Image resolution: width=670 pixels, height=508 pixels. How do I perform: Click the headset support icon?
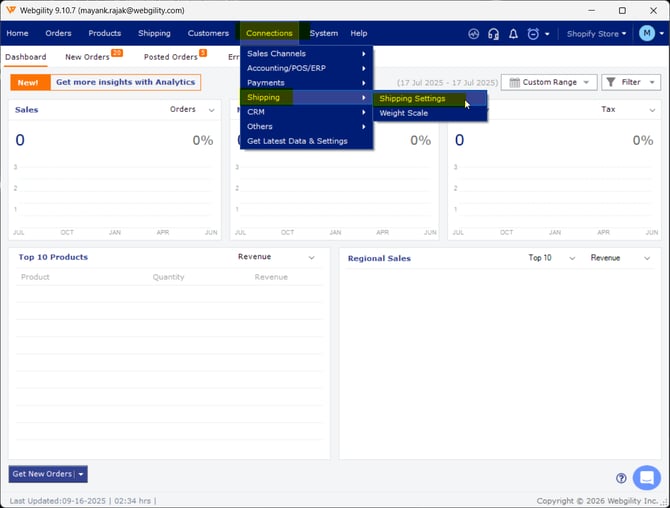coord(494,34)
